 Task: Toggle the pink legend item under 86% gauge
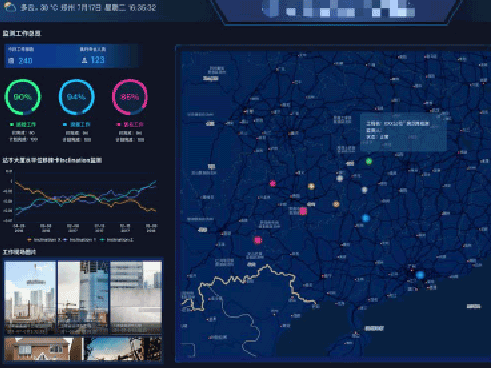coord(130,124)
